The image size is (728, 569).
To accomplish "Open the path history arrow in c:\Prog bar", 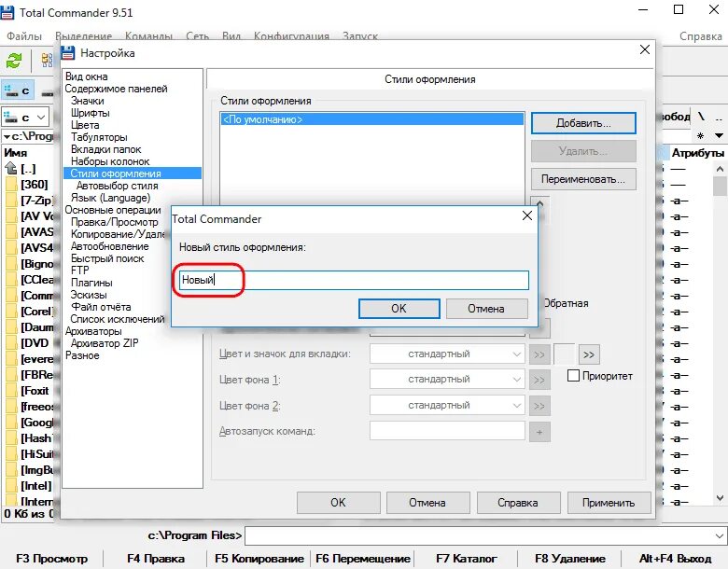I will point(7,136).
